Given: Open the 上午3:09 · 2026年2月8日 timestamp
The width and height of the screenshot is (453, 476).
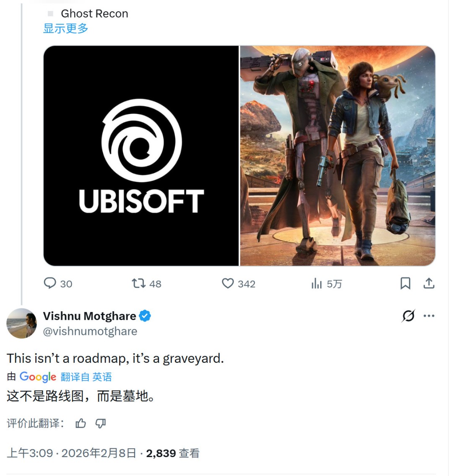Looking at the screenshot, I should point(71,453).
